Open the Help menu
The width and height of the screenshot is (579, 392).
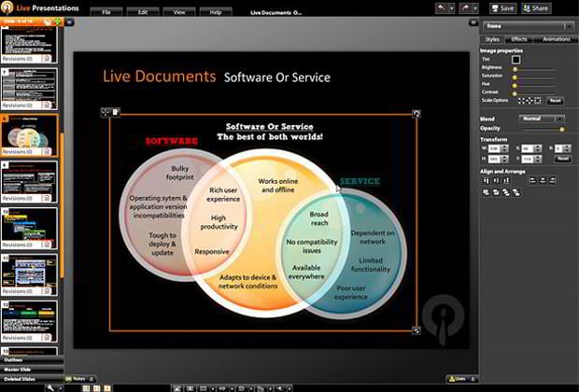[216, 13]
